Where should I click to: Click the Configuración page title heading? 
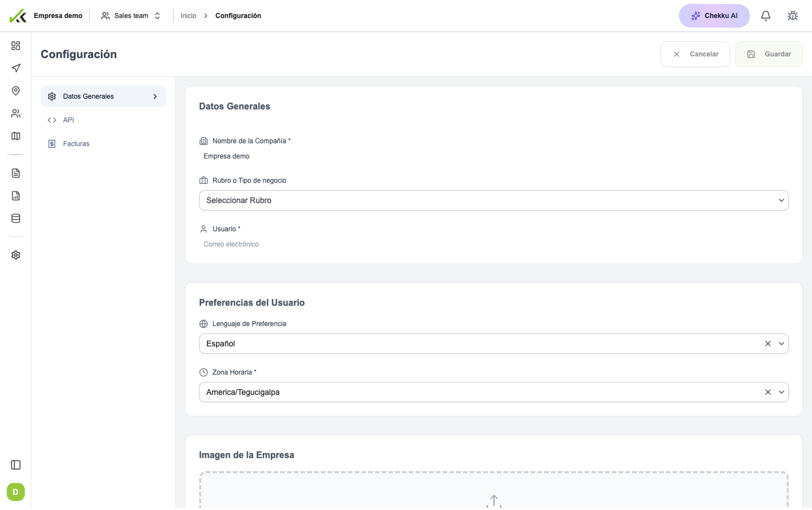(79, 54)
